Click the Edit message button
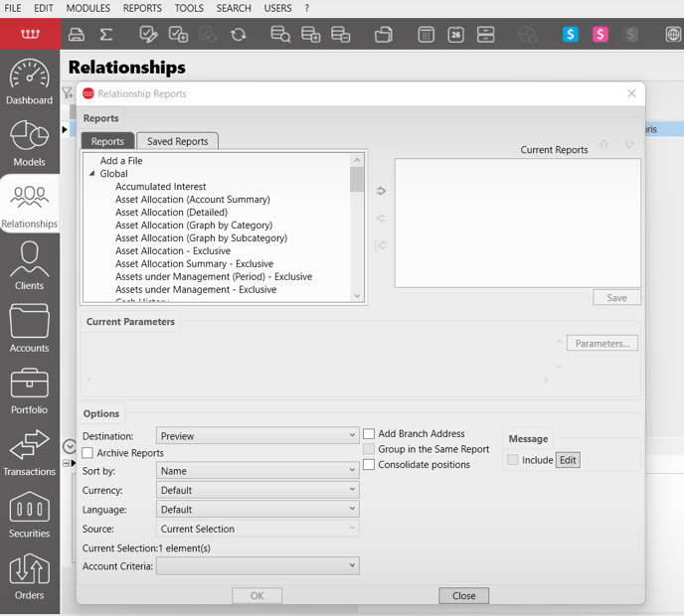The image size is (684, 616). [567, 460]
